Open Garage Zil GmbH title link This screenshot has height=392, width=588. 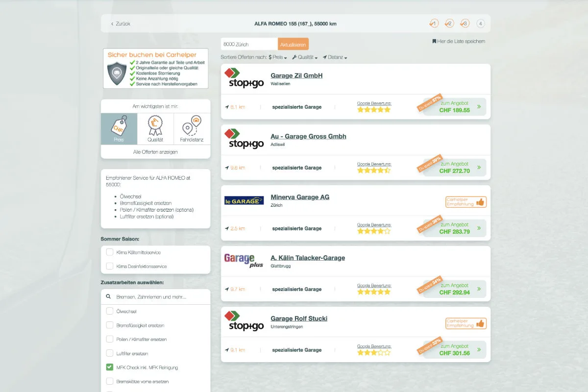[296, 75]
